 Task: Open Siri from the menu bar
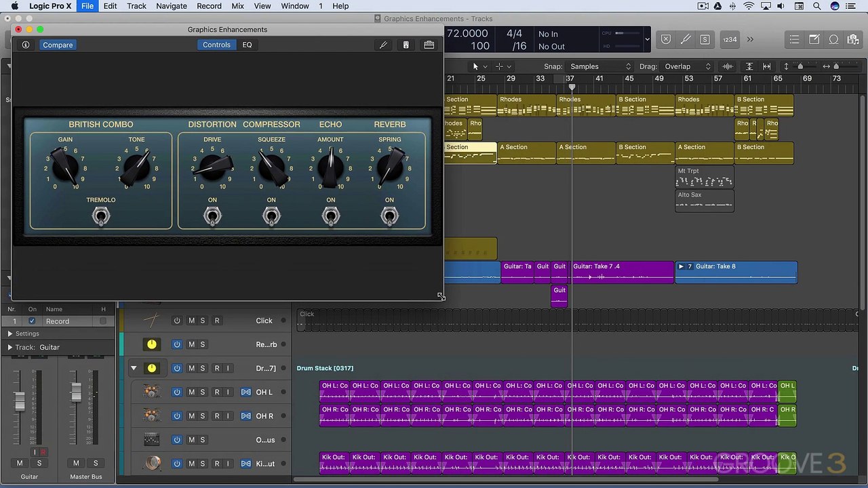click(x=834, y=6)
